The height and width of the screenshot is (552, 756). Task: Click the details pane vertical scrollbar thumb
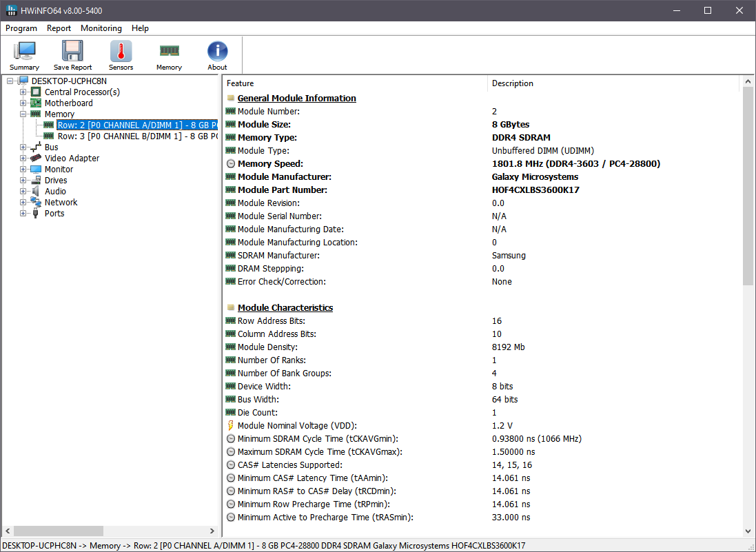pos(748,185)
